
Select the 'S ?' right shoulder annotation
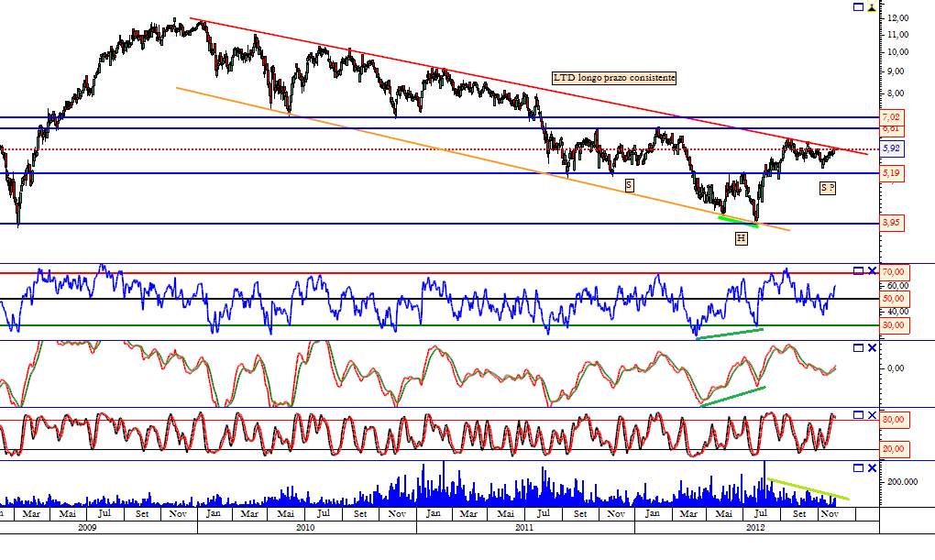click(x=828, y=188)
